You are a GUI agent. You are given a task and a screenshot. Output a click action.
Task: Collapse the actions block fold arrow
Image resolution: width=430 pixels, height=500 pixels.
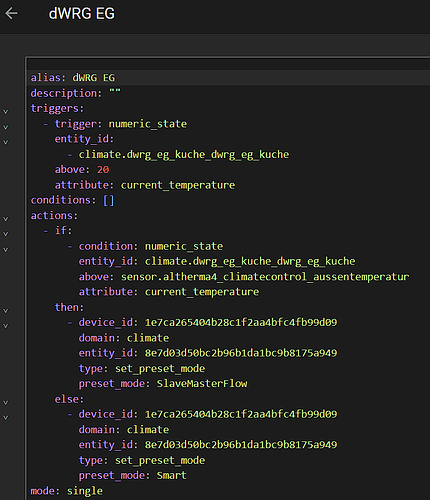tap(6, 219)
